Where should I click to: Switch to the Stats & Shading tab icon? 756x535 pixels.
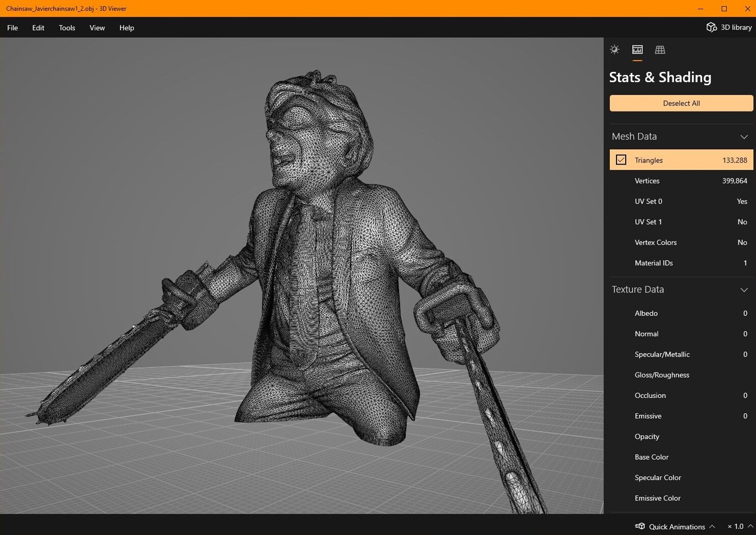[637, 49]
